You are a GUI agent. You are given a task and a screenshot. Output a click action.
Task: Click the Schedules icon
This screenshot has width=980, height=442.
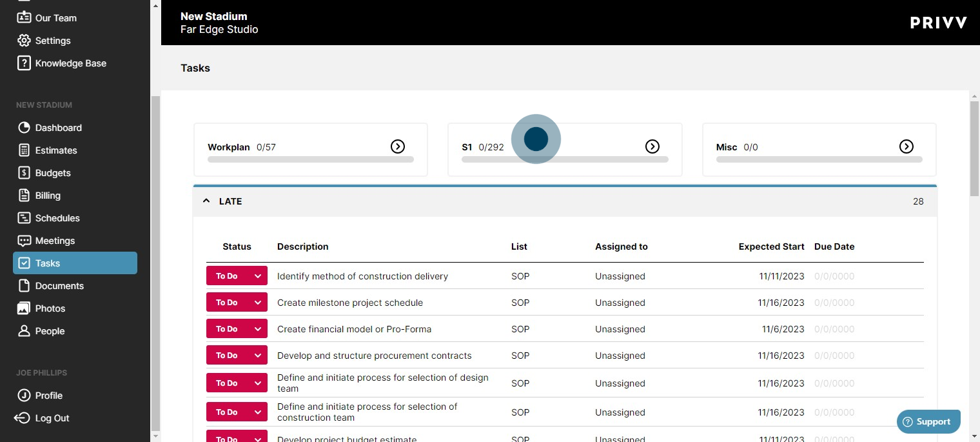pos(24,218)
